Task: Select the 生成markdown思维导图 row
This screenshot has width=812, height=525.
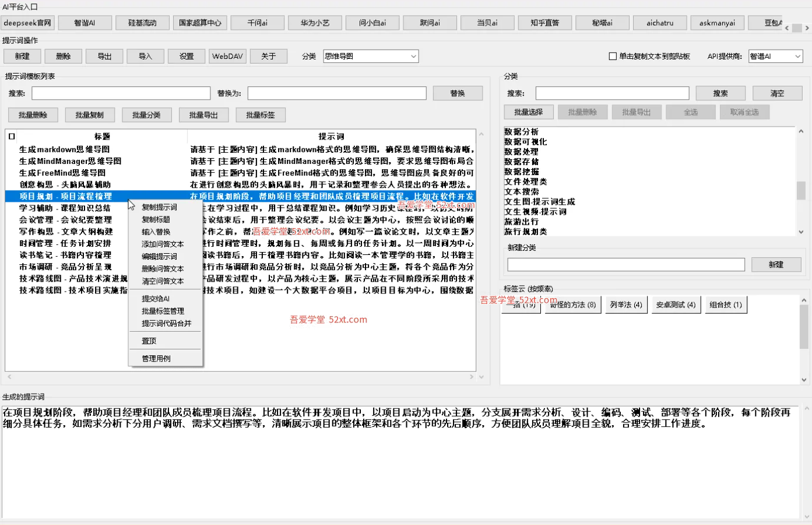Action: [240, 149]
